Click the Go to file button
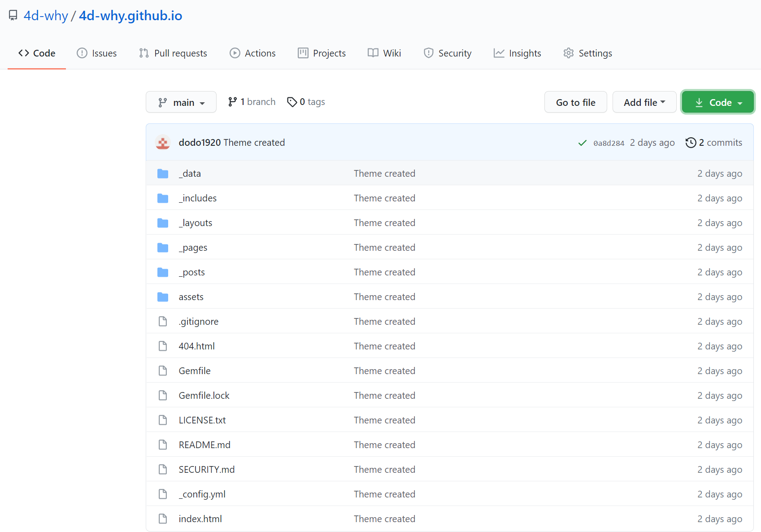 576,102
